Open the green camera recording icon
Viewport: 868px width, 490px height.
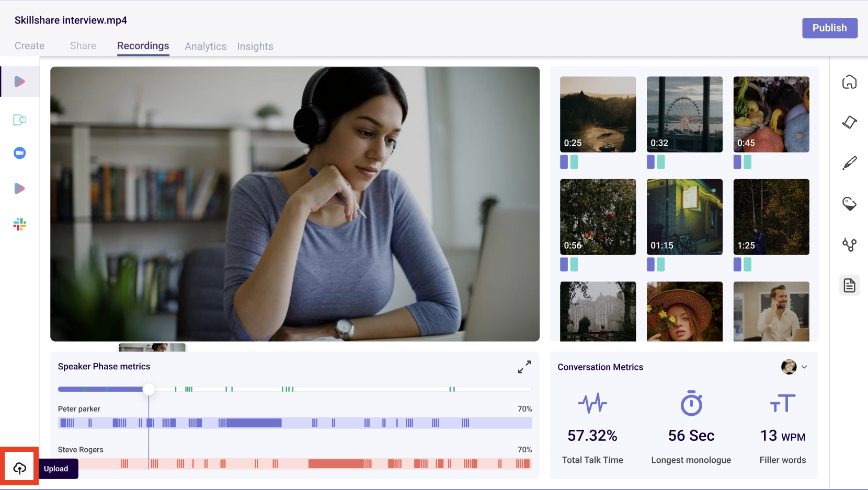pyautogui.click(x=19, y=120)
